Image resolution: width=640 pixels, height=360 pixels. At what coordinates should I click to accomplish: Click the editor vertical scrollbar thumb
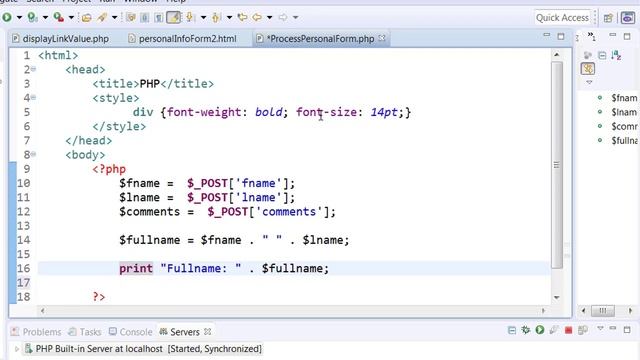tap(557, 165)
